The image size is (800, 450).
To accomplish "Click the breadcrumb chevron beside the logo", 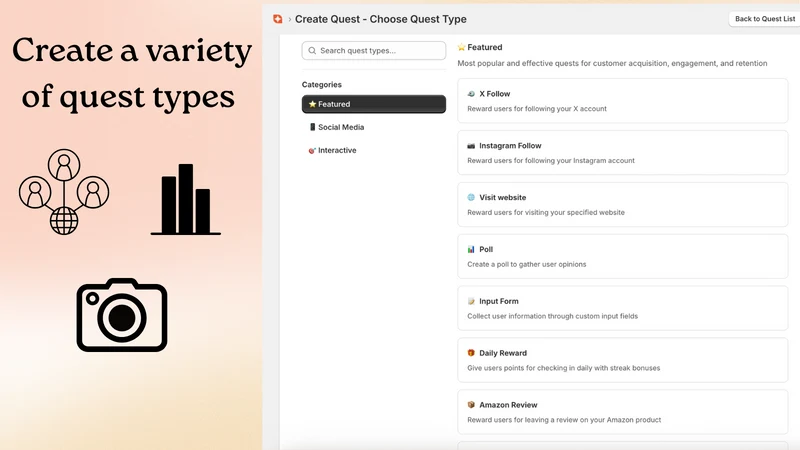I will 290,19.
